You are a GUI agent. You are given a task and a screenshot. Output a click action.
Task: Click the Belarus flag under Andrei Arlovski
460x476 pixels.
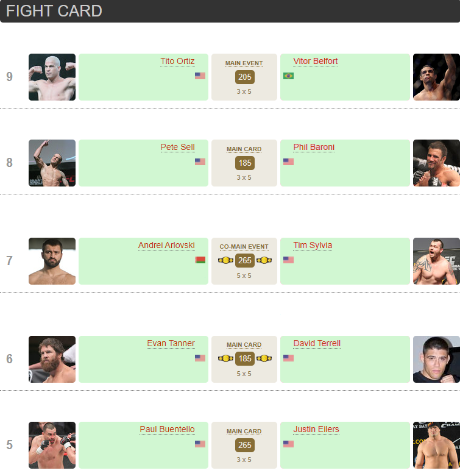tap(200, 260)
